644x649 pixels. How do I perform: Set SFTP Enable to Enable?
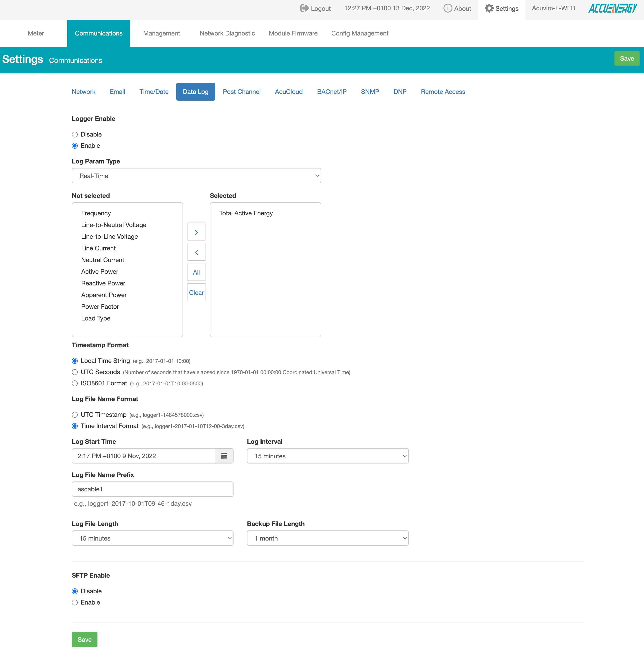(x=75, y=603)
